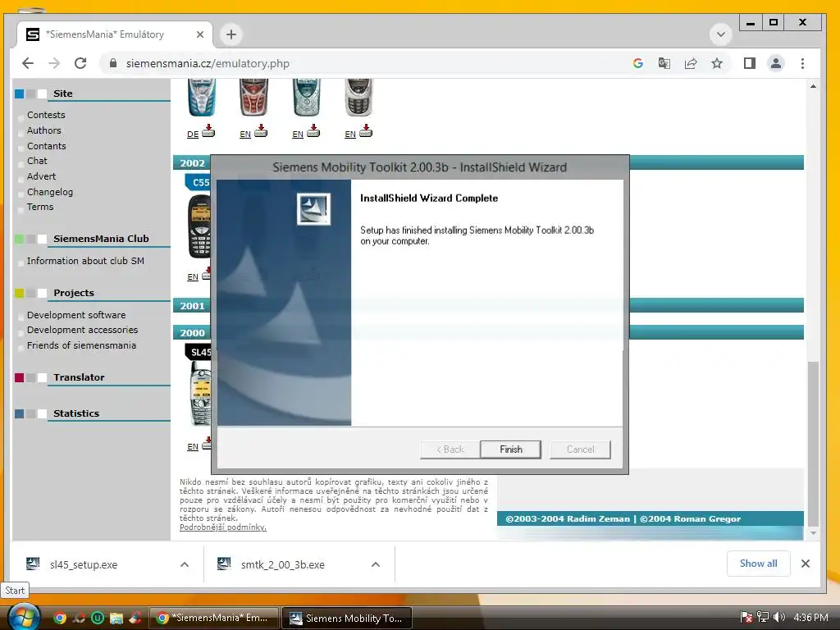Open new Chrome tab with plus button
The height and width of the screenshot is (630, 840).
[x=231, y=34]
